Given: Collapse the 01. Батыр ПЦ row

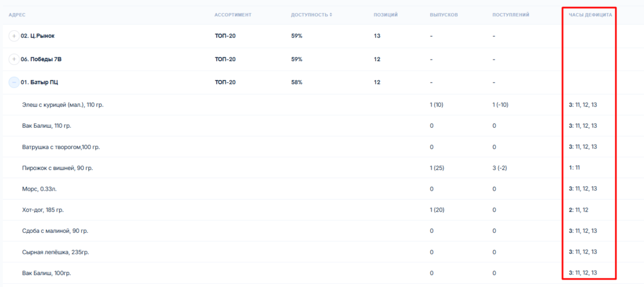Looking at the screenshot, I should click(14, 82).
